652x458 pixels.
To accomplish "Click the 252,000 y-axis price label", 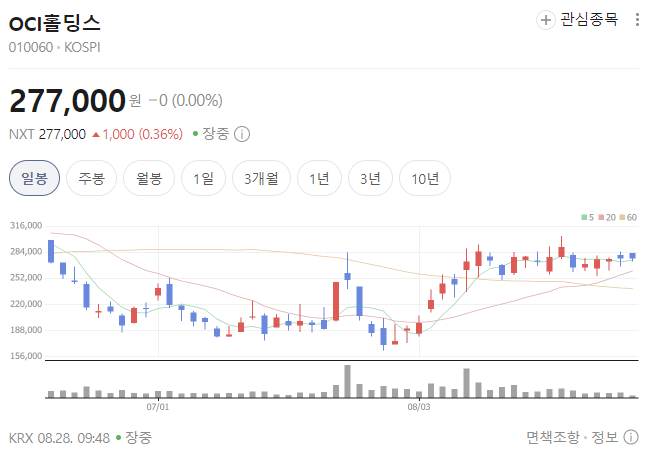I will (x=26, y=277).
